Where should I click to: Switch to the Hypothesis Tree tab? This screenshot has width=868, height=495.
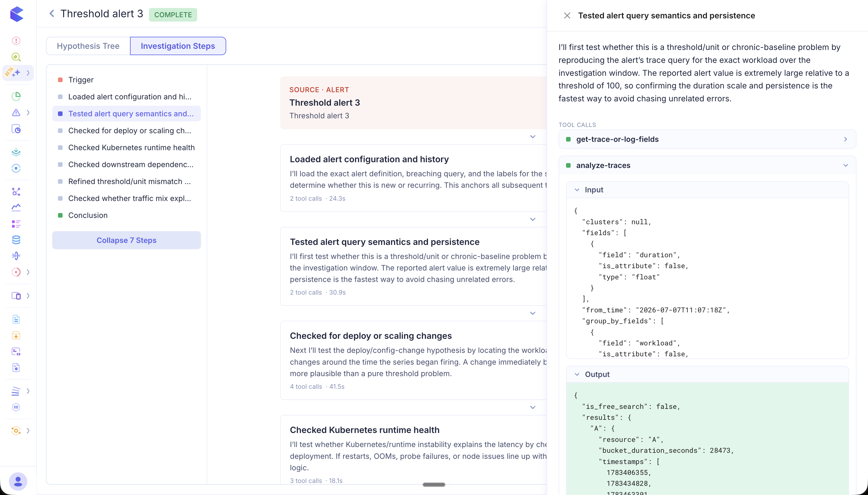pos(88,46)
